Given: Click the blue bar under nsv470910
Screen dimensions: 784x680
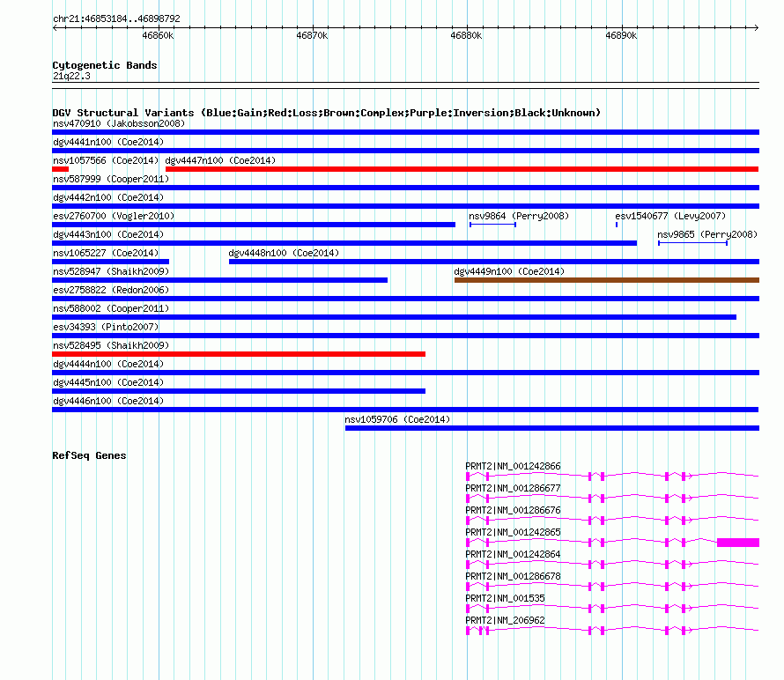Looking at the screenshot, I should 405,132.
